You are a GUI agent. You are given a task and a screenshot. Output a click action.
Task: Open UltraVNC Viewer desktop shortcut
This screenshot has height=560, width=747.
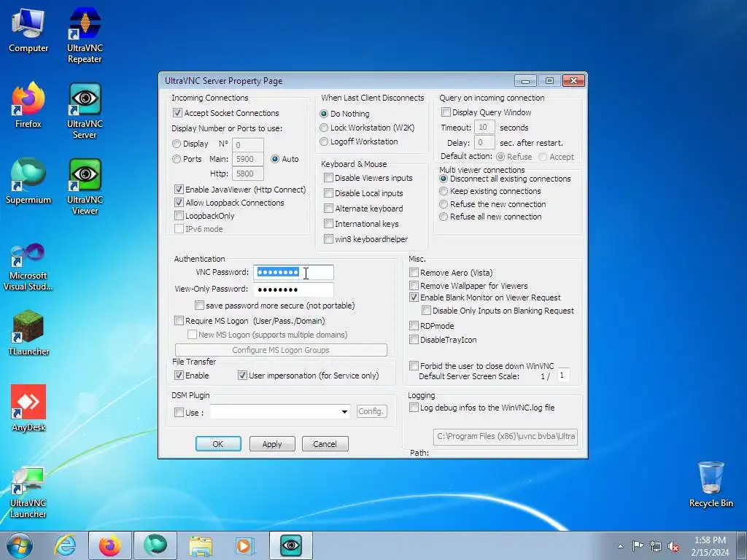(85, 187)
